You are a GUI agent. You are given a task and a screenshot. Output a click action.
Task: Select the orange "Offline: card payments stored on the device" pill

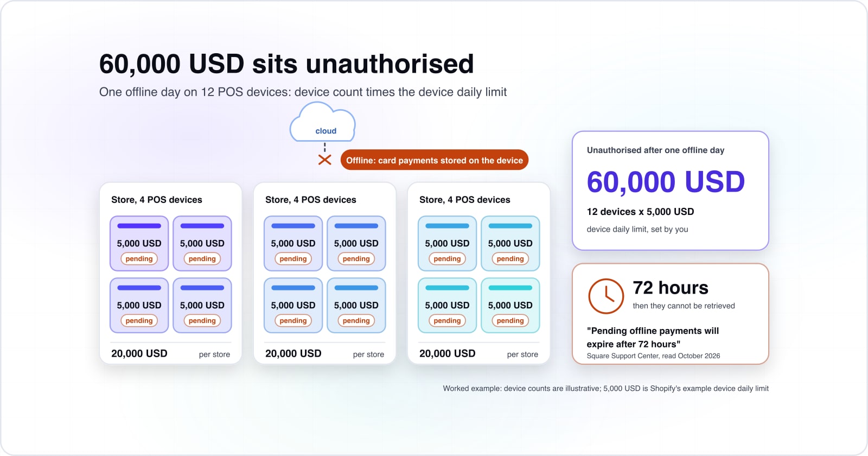pyautogui.click(x=435, y=160)
